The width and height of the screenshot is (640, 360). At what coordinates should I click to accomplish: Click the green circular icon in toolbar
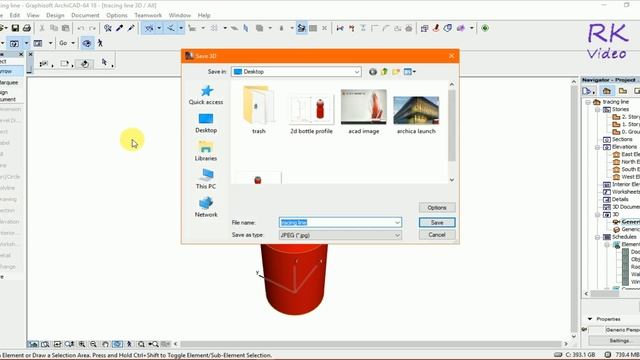[485, 28]
